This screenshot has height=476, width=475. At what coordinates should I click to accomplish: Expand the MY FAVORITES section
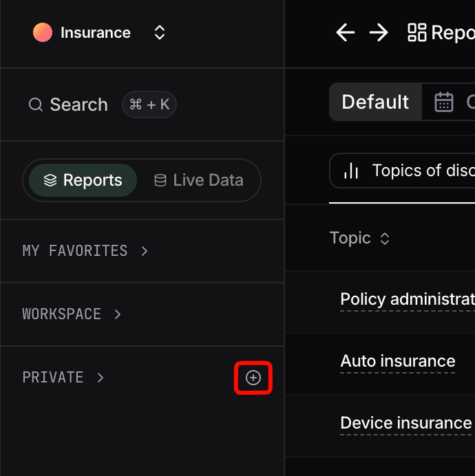145,251
